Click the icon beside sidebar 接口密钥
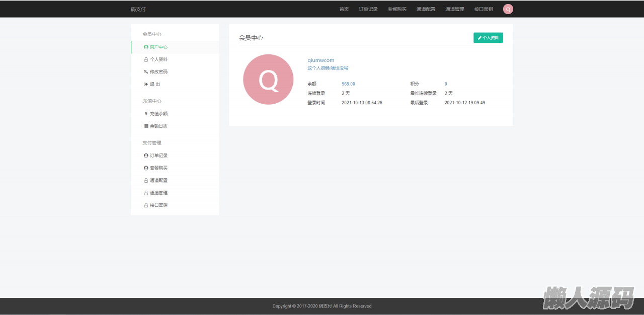 pos(146,205)
